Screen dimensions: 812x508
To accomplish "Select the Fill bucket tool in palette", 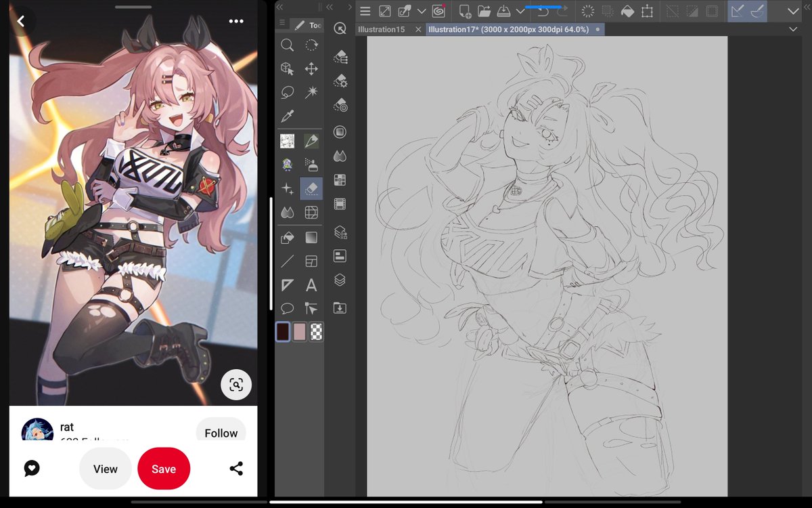I will click(287, 238).
